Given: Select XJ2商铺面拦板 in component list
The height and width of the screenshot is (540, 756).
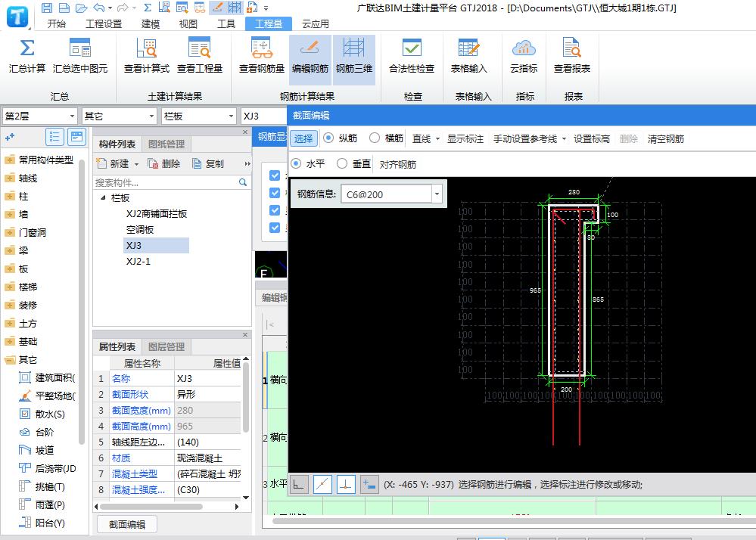Looking at the screenshot, I should (x=156, y=213).
